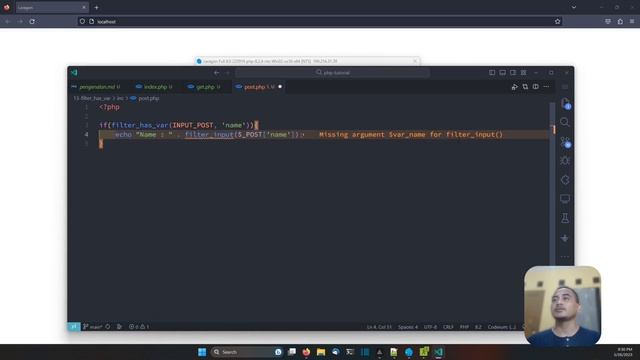640x360 pixels.
Task: Bookmark this page with the star icon
Action: pyautogui.click(x=558, y=21)
